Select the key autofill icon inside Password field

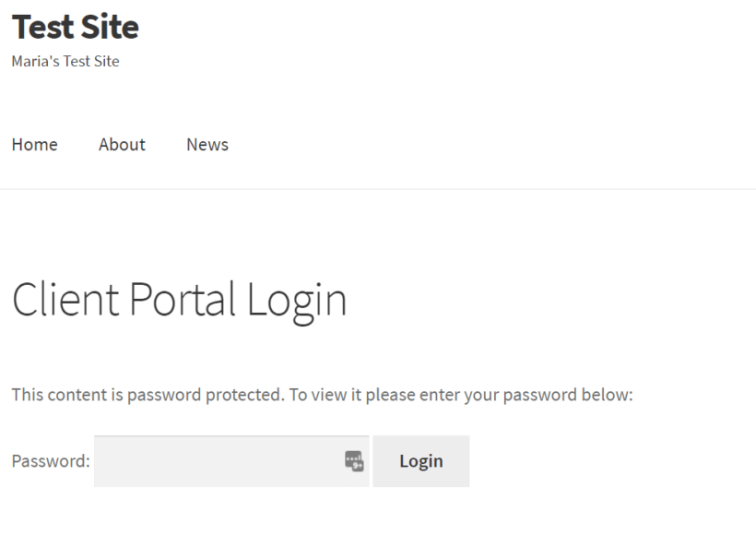354,459
